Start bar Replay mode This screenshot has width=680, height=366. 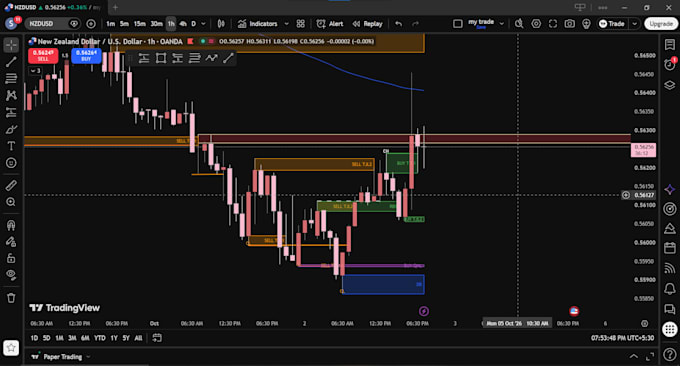tap(367, 24)
